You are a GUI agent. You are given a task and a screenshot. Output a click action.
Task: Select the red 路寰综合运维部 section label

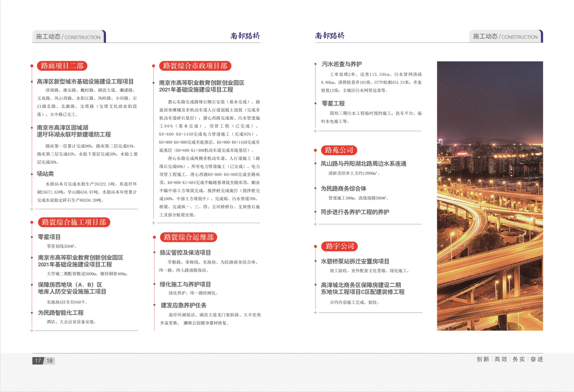(x=188, y=237)
